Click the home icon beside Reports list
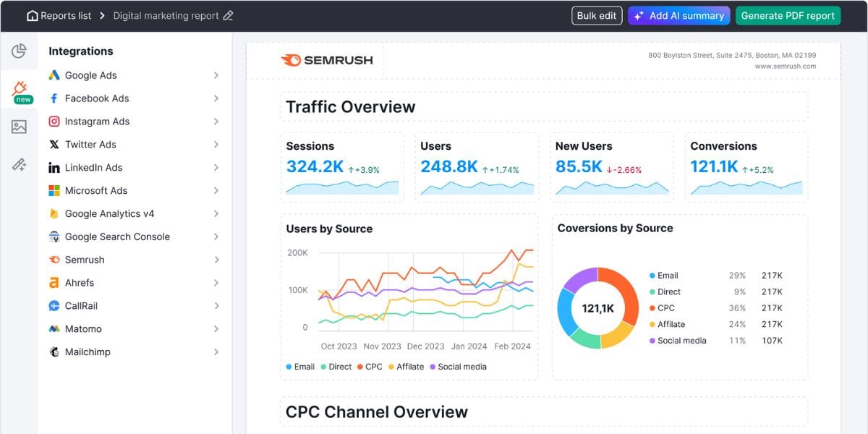The image size is (868, 434). click(32, 16)
